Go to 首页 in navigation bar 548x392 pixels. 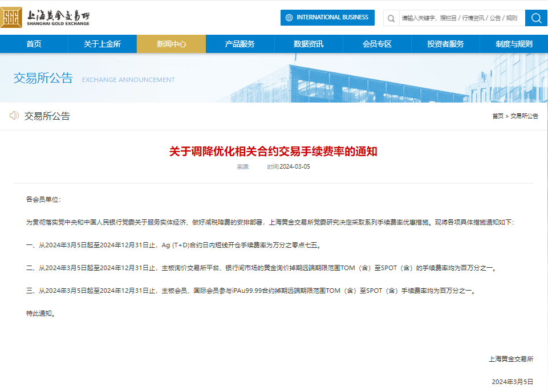34,44
